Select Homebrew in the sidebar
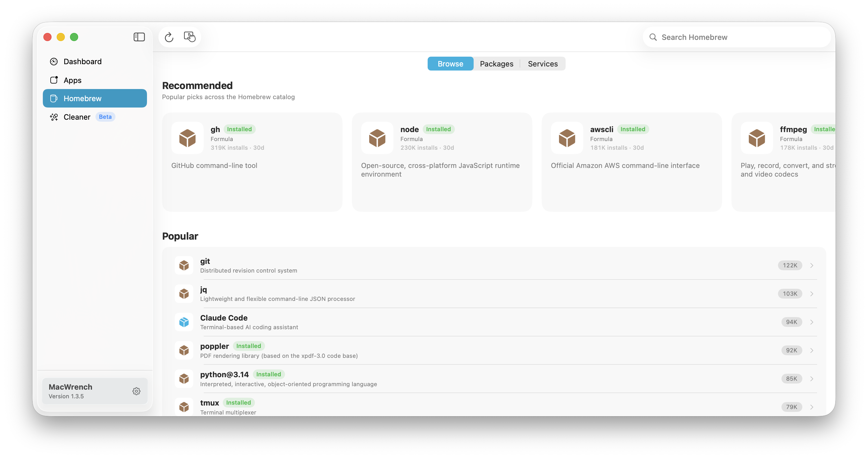The image size is (868, 459). click(x=95, y=99)
